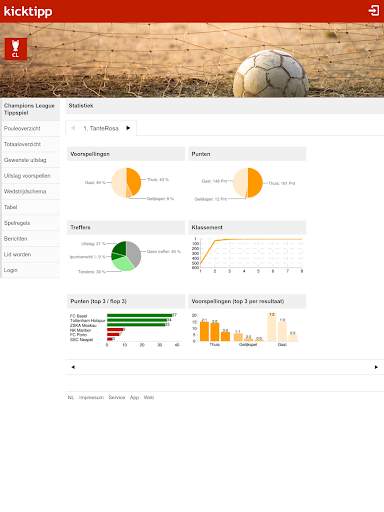This screenshot has width=384, height=512.
Task: Click the Statistiek page heading
Action: [x=81, y=106]
